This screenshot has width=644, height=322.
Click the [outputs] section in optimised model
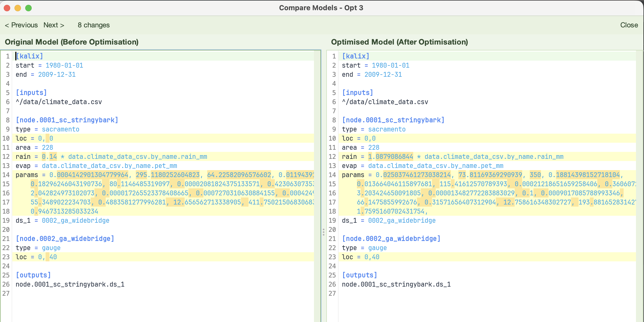[360, 275]
